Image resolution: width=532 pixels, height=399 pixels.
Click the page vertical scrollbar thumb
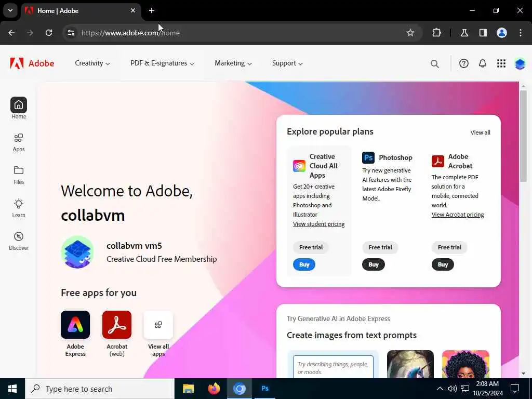523,136
